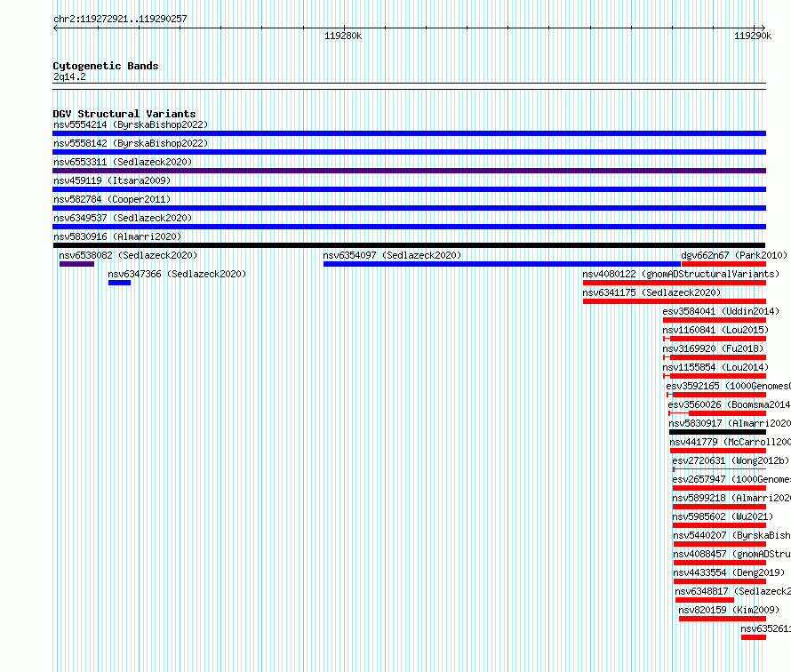Select the 2q14.2 band label
This screenshot has width=791, height=672.
pyautogui.click(x=69, y=76)
